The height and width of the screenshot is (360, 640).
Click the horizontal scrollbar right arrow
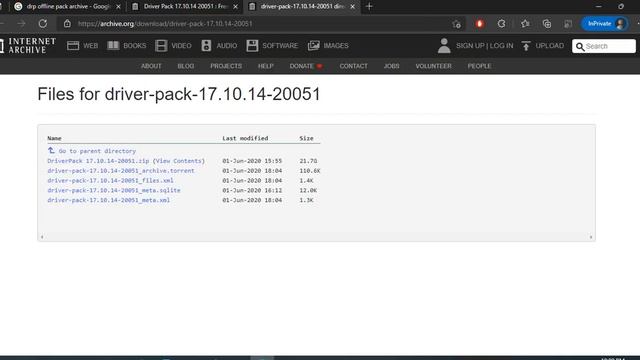click(591, 237)
